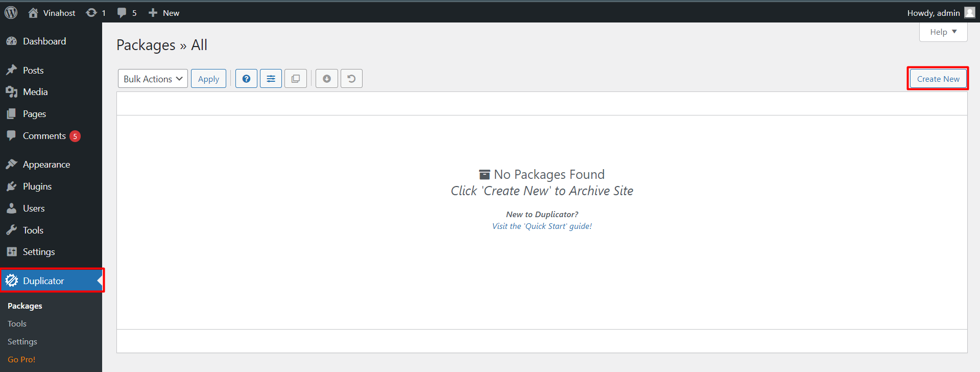Click the admin user avatar

click(x=969, y=13)
